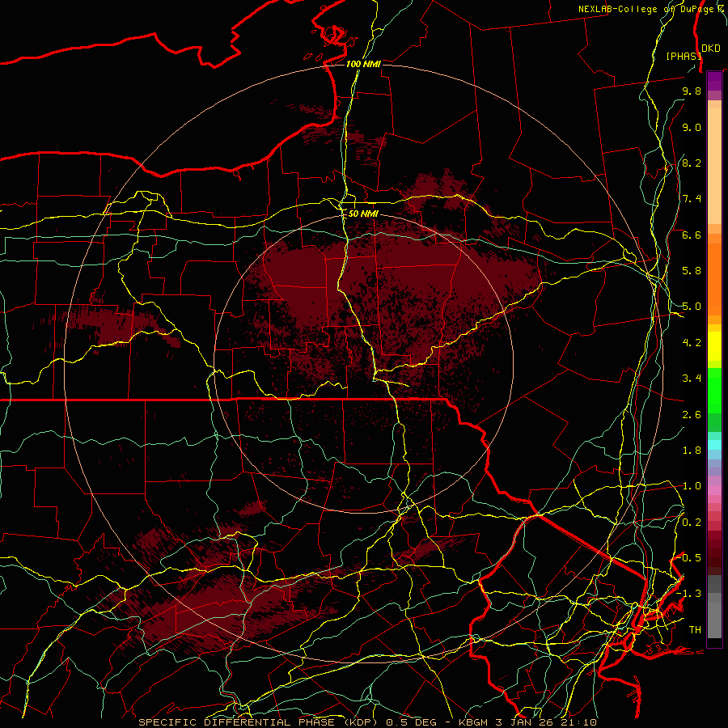728x728 pixels.
Task: Click the 100 NMI range ring label
Action: pyautogui.click(x=363, y=64)
